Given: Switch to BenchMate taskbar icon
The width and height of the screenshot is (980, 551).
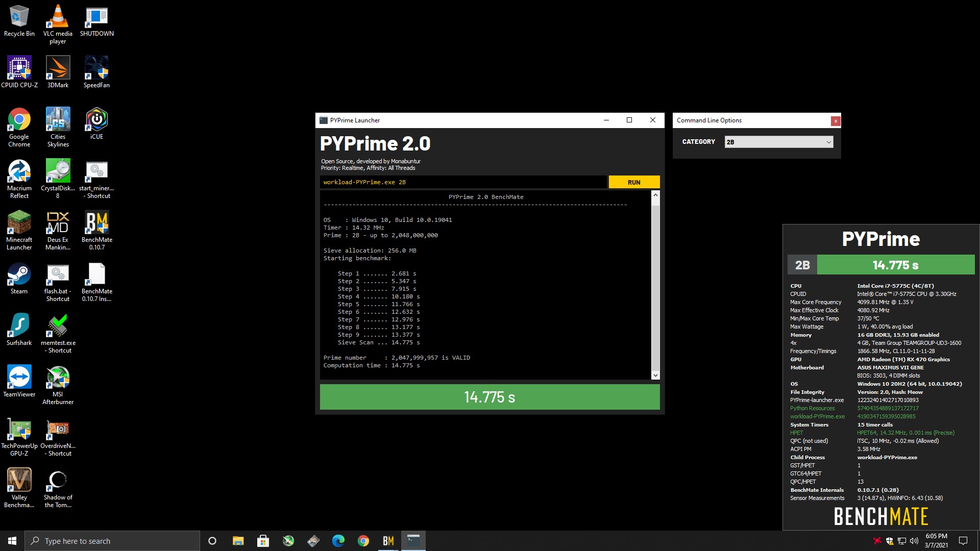Looking at the screenshot, I should [x=388, y=541].
